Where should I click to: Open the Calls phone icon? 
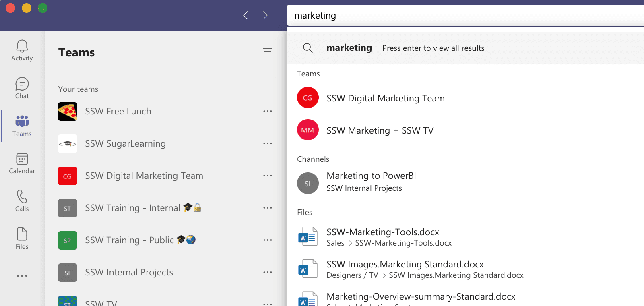point(22,201)
